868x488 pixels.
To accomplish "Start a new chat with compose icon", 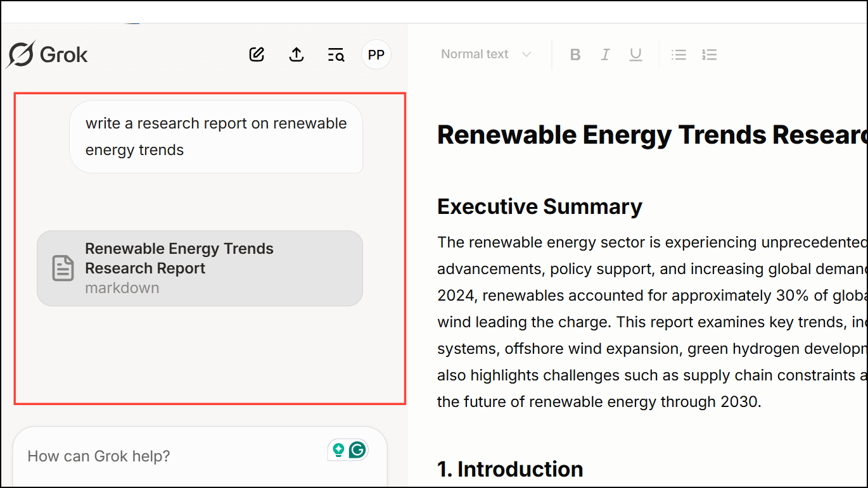I will [257, 55].
